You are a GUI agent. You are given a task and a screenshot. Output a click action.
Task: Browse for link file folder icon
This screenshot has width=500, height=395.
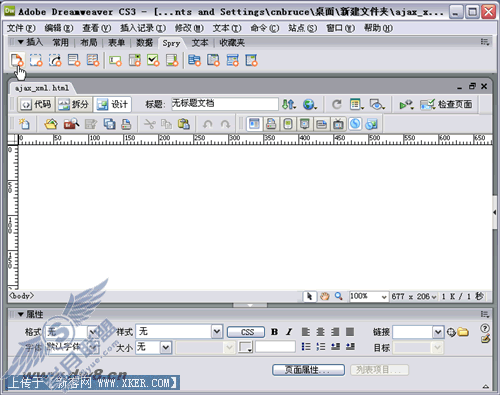[x=463, y=332]
